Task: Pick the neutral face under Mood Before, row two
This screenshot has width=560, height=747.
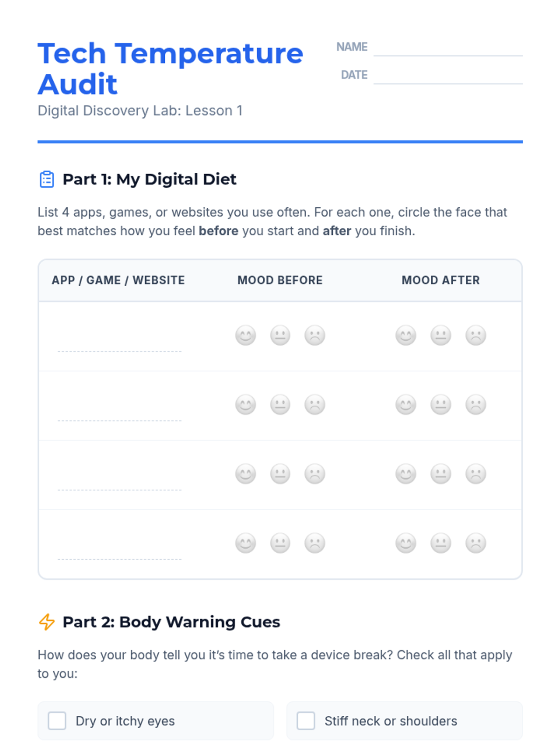Action: (280, 404)
